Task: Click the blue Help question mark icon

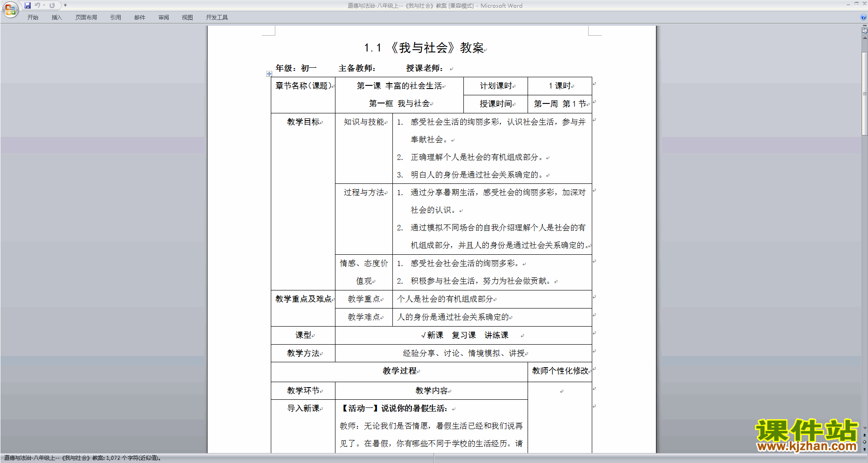Action: (863, 17)
